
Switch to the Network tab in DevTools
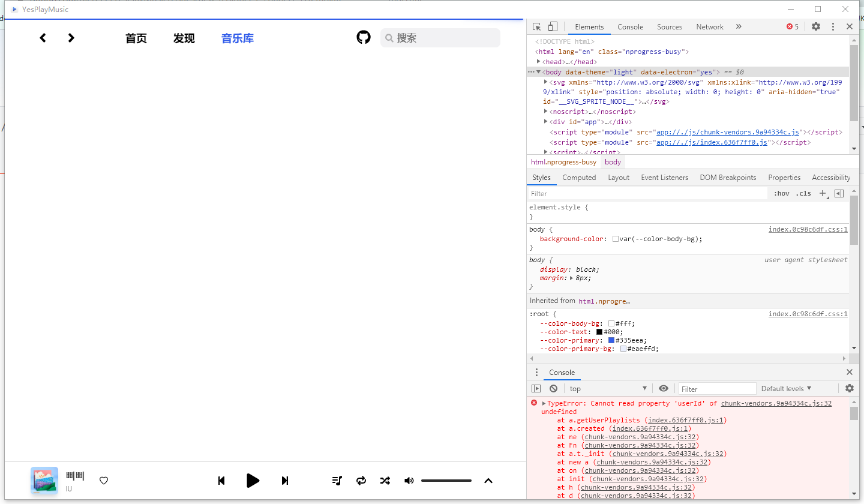(710, 26)
